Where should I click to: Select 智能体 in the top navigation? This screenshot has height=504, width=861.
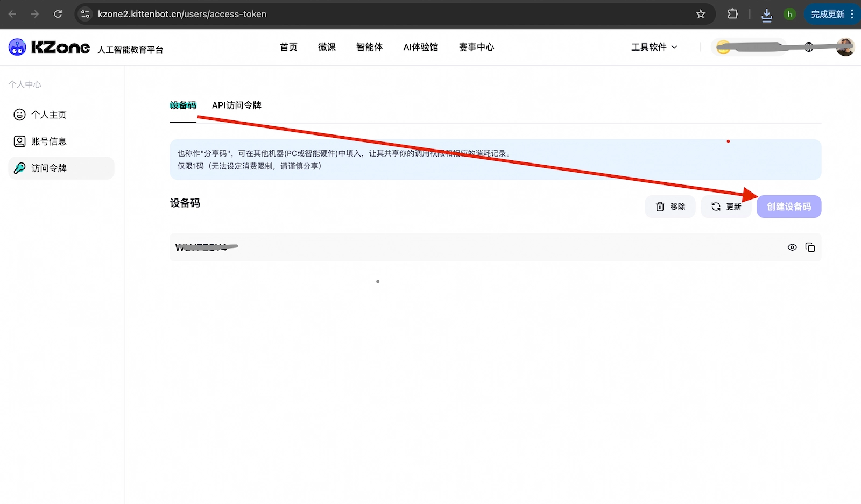[369, 47]
